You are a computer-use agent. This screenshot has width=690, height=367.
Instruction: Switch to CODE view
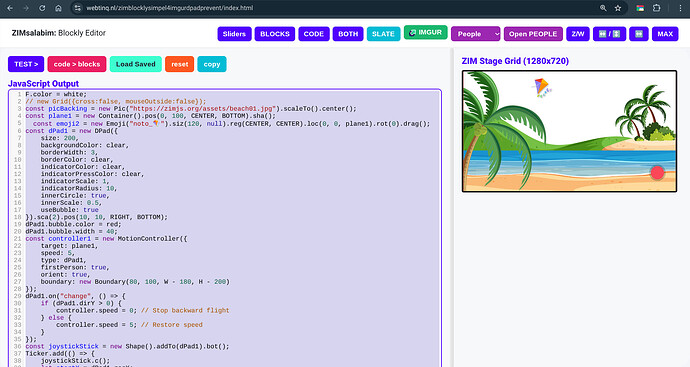click(314, 34)
